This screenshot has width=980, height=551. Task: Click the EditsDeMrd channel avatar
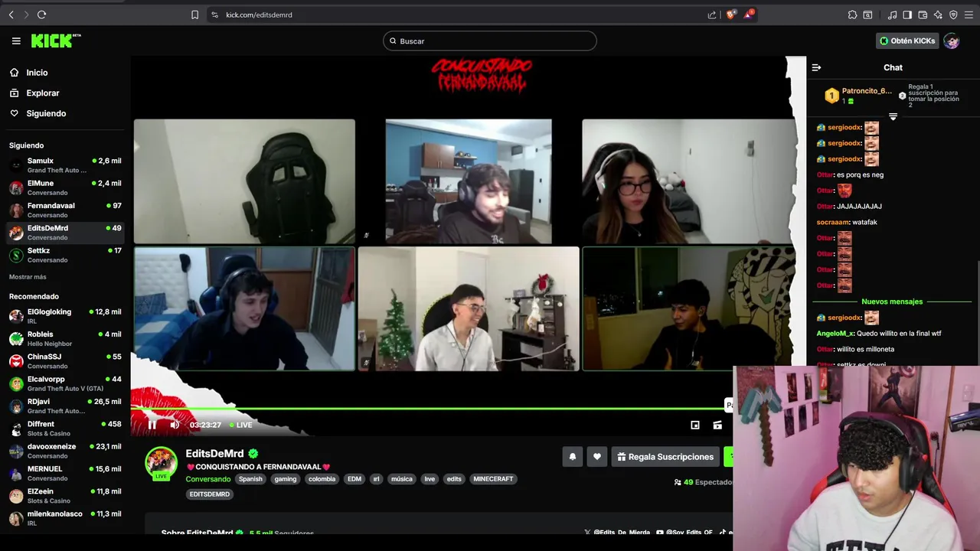[161, 462]
